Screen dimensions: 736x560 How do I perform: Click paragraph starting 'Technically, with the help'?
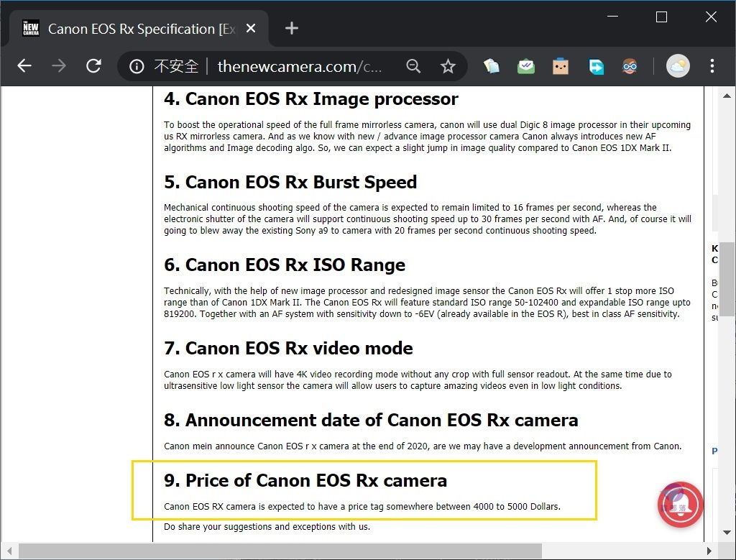click(x=427, y=303)
